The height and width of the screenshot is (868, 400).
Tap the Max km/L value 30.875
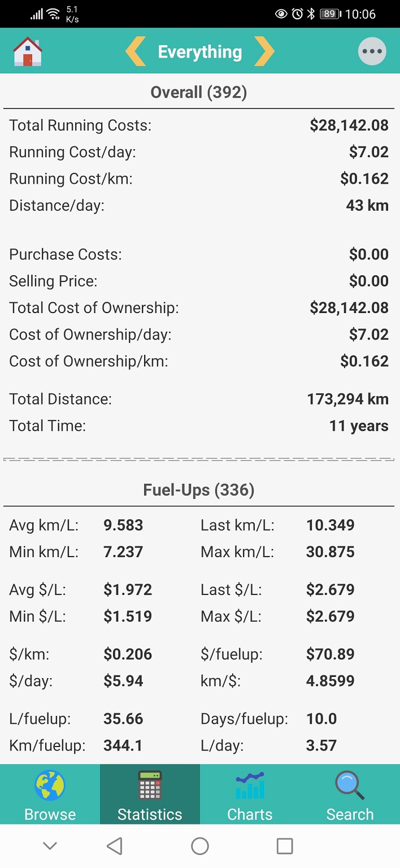330,552
